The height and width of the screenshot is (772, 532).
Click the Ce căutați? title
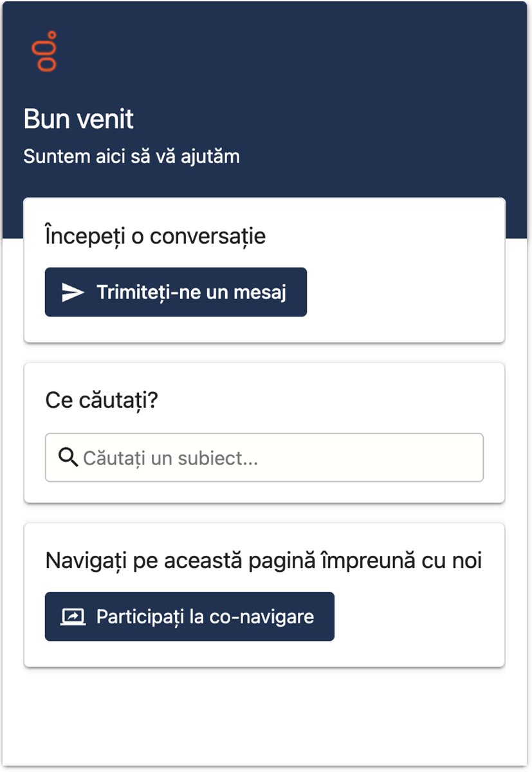point(102,400)
